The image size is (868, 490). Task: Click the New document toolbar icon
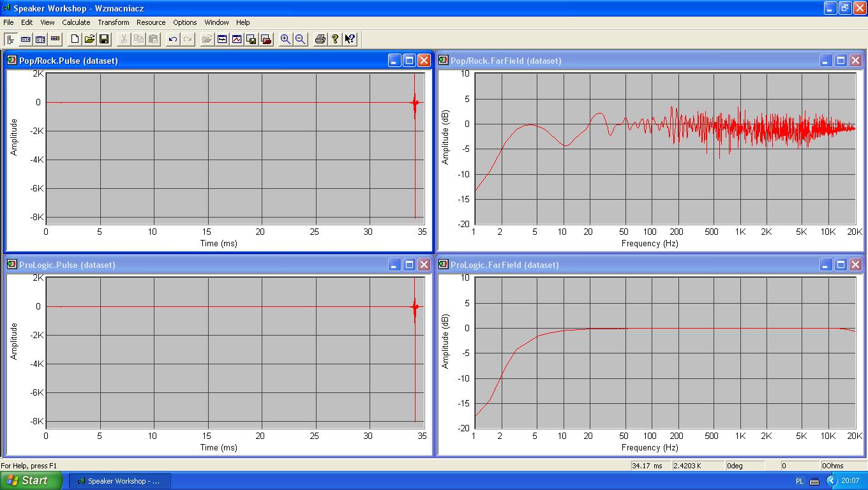[x=75, y=39]
